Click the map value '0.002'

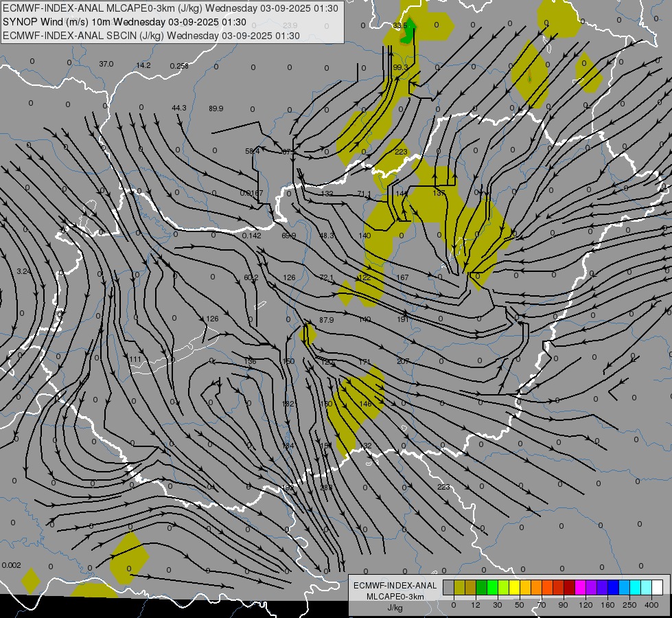tap(11, 565)
